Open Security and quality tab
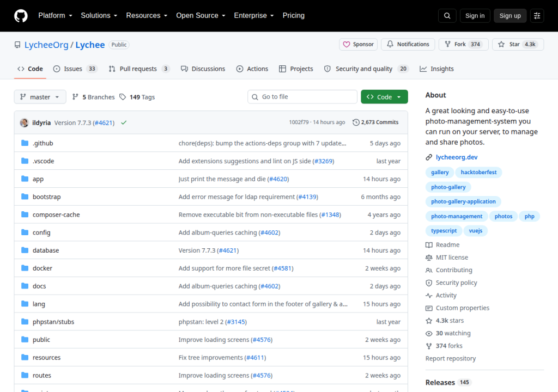558x392 pixels. 366,69
